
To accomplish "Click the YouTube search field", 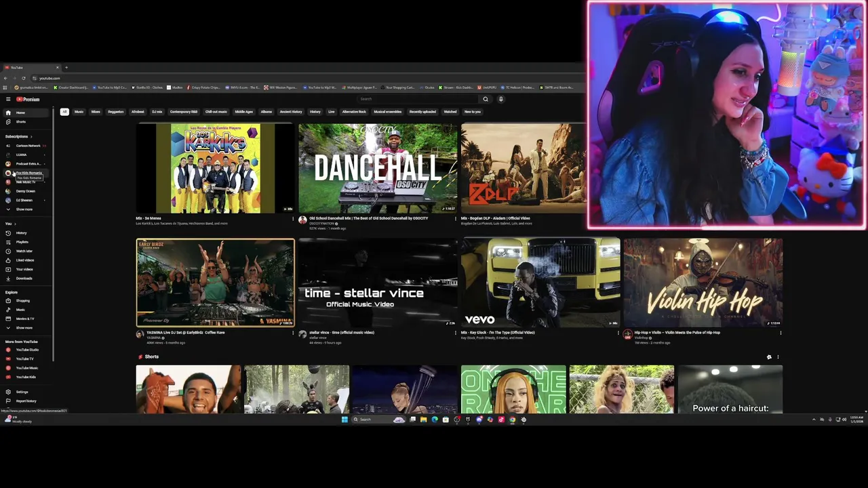I will pos(417,99).
